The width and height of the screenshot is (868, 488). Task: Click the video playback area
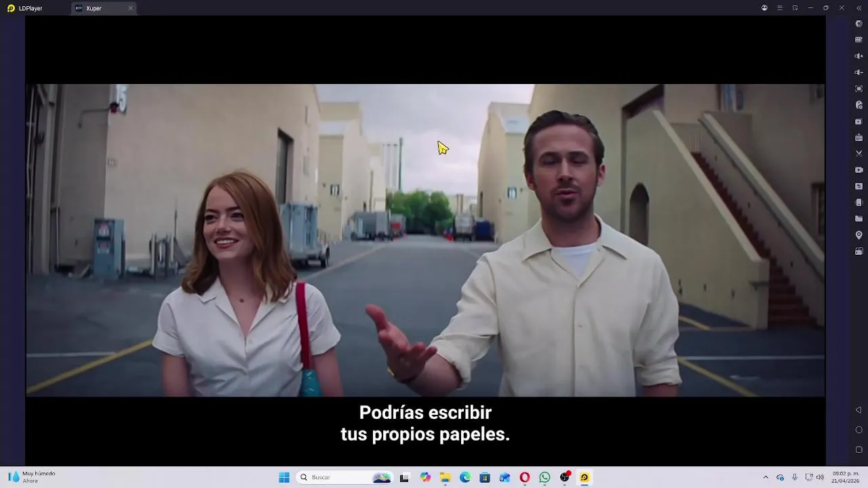click(425, 240)
